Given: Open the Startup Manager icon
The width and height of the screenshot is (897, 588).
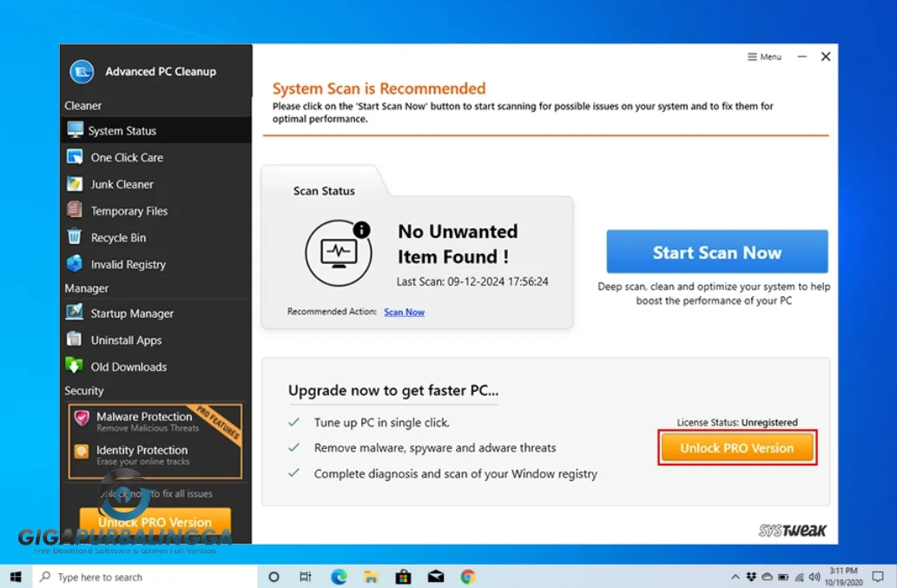Looking at the screenshot, I should click(x=75, y=313).
